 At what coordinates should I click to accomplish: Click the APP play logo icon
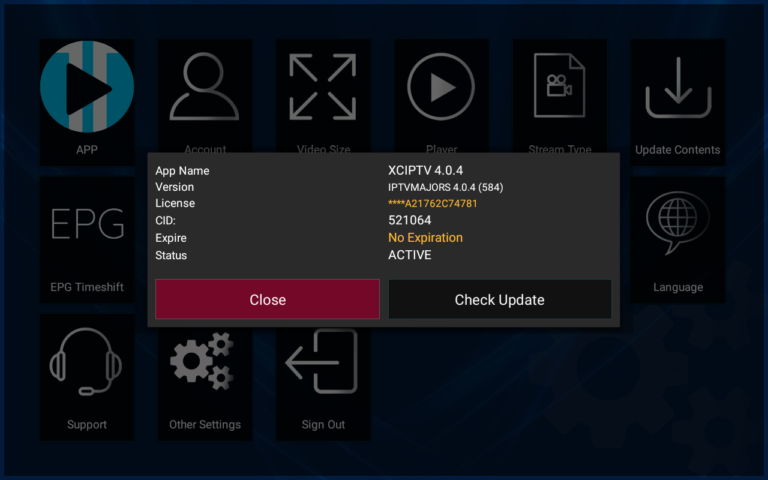coord(87,87)
